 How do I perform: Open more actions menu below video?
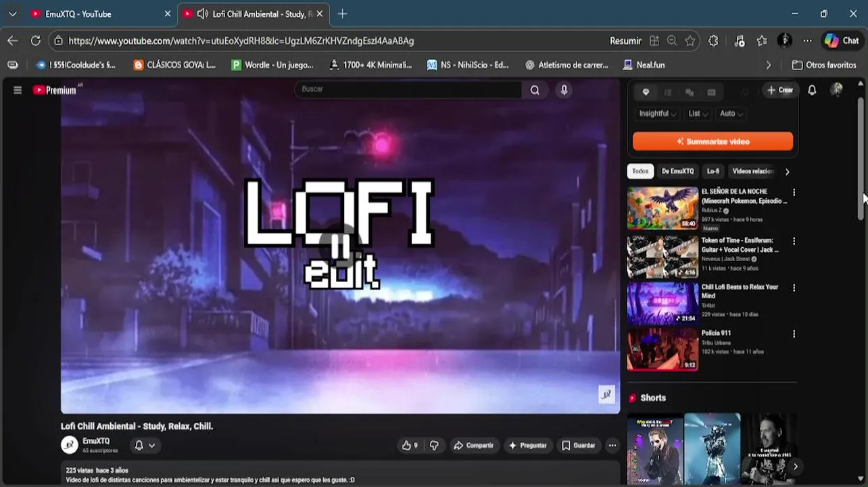point(612,445)
